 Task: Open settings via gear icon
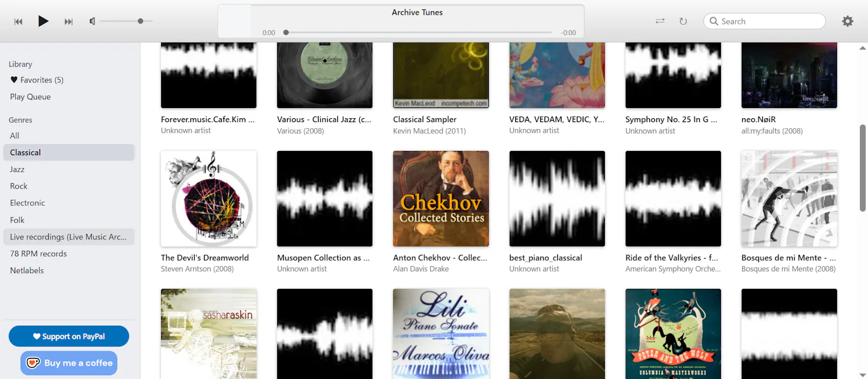(x=847, y=21)
